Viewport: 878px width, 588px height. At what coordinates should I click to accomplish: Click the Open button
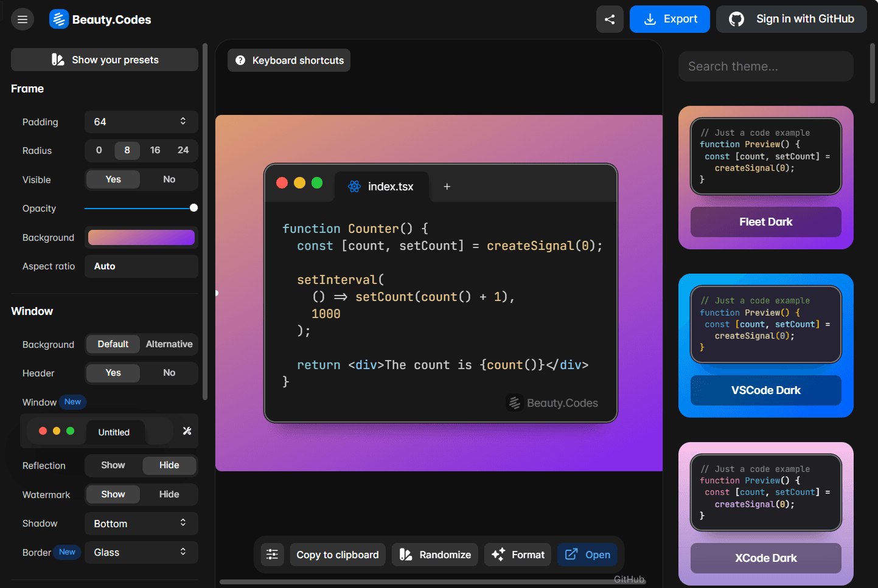(x=588, y=555)
